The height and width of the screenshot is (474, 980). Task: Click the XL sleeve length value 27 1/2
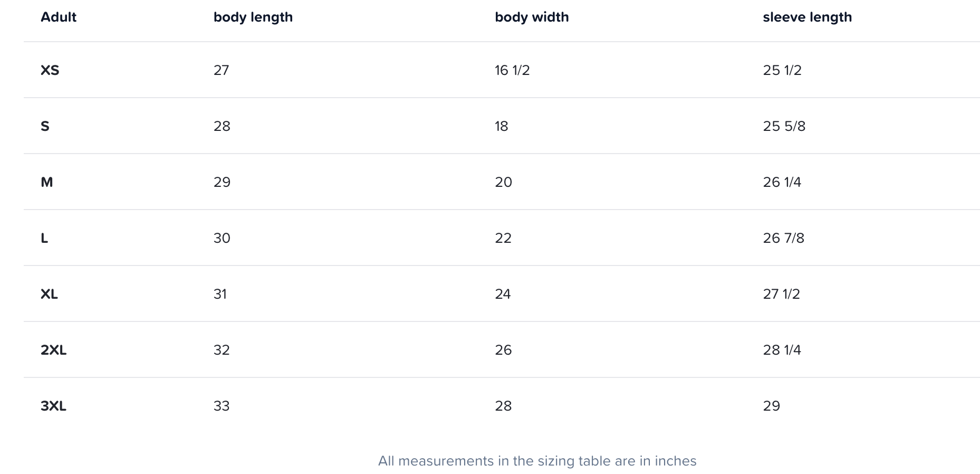pos(781,294)
